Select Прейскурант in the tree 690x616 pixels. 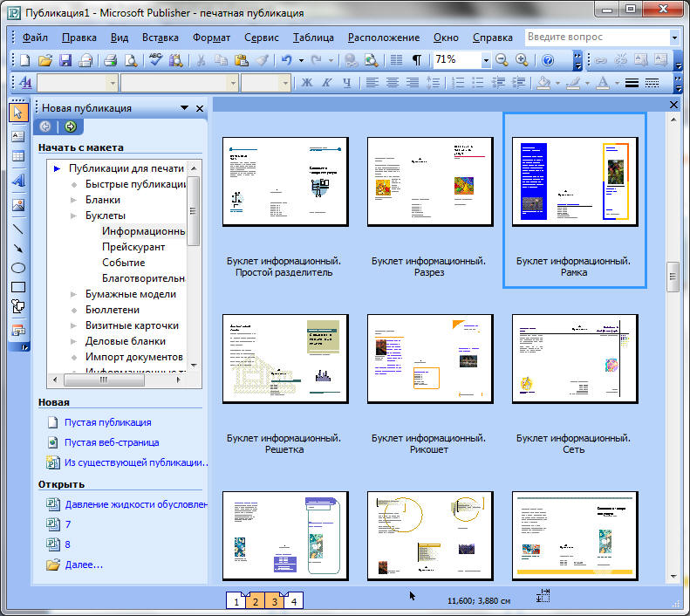[x=133, y=247]
